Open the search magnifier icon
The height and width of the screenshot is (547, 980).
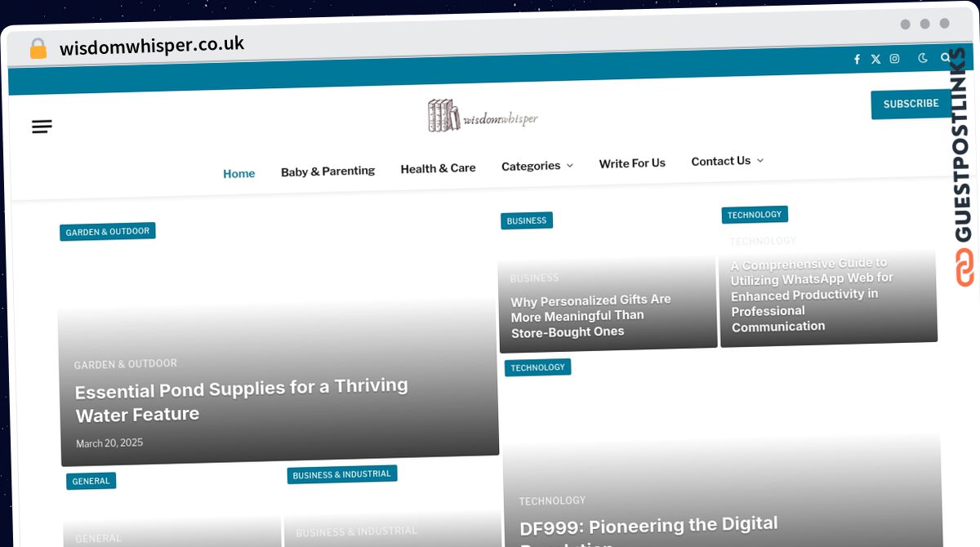point(946,58)
